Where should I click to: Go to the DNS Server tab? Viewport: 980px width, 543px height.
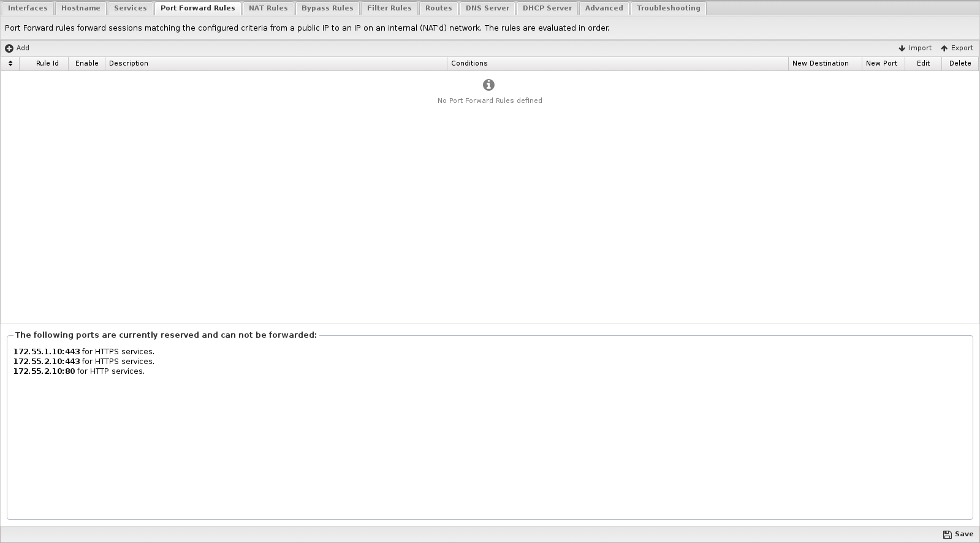tap(487, 8)
